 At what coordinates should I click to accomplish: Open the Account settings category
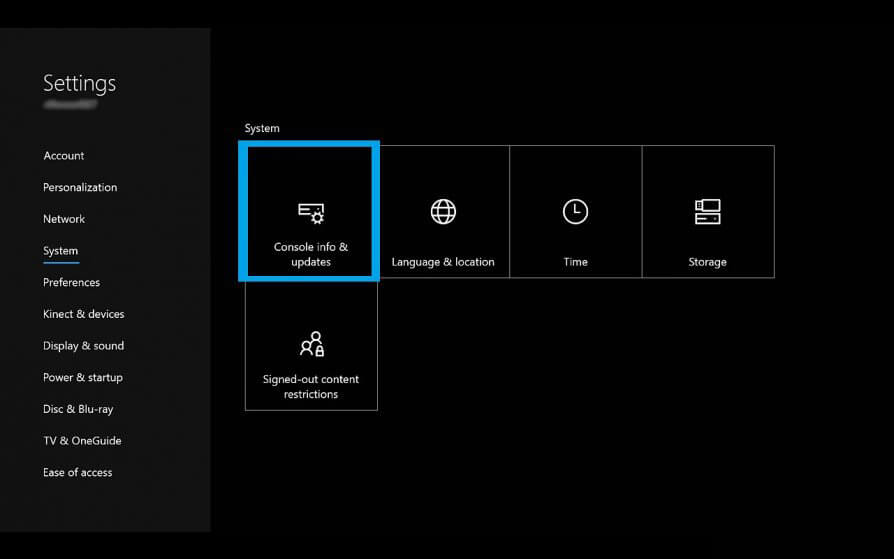64,156
